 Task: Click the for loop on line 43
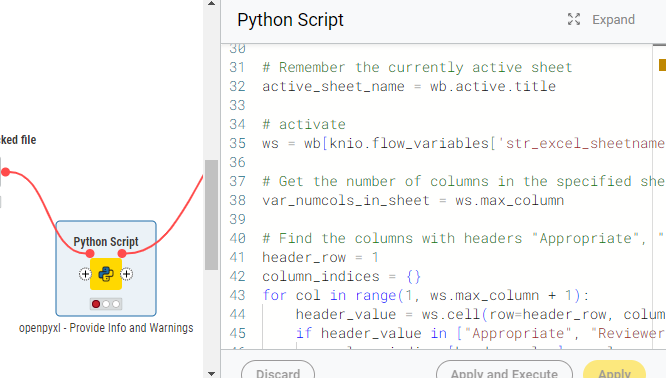pyautogui.click(x=426, y=295)
